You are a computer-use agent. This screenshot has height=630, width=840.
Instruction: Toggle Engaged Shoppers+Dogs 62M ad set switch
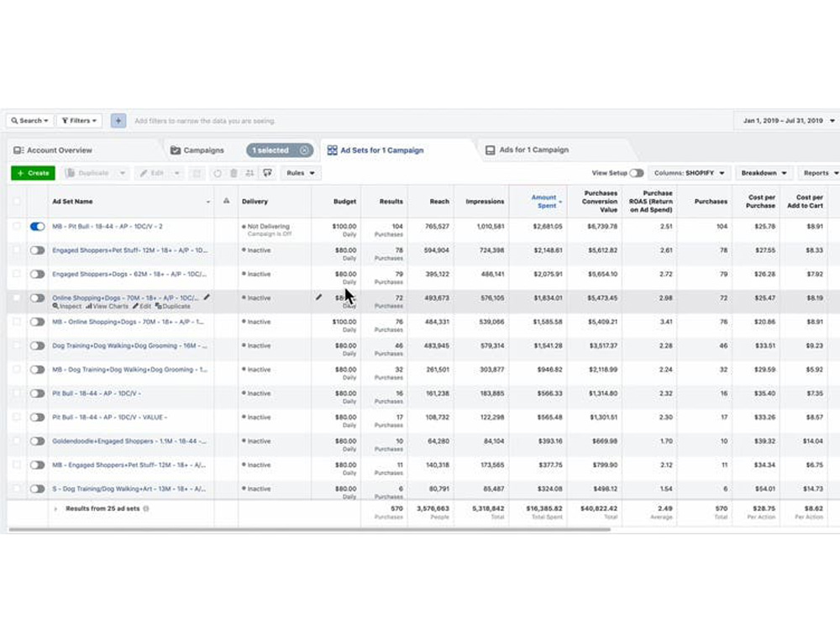(38, 275)
